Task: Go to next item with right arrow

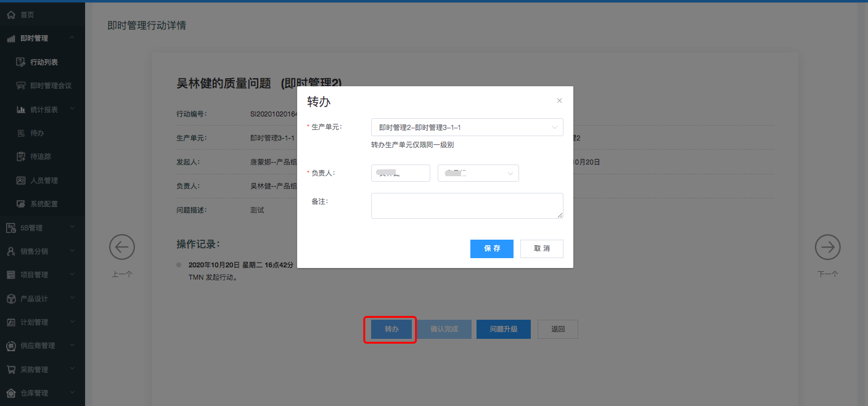Action: [827, 247]
